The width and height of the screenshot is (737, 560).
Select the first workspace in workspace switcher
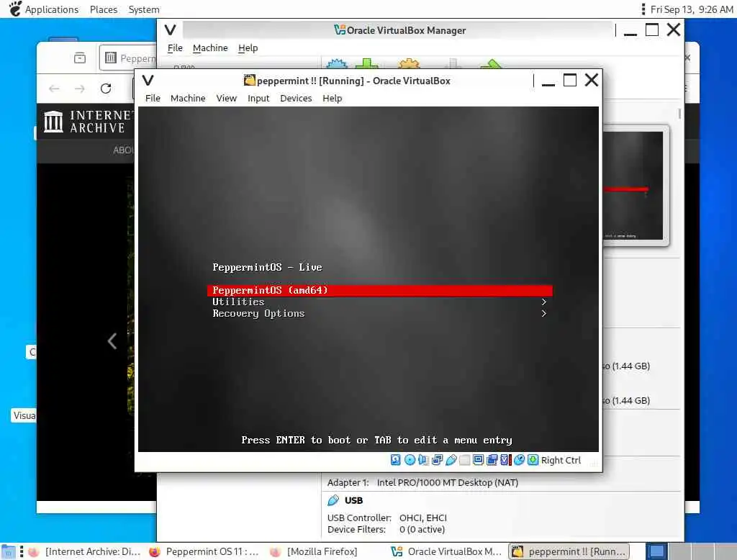coord(656,551)
